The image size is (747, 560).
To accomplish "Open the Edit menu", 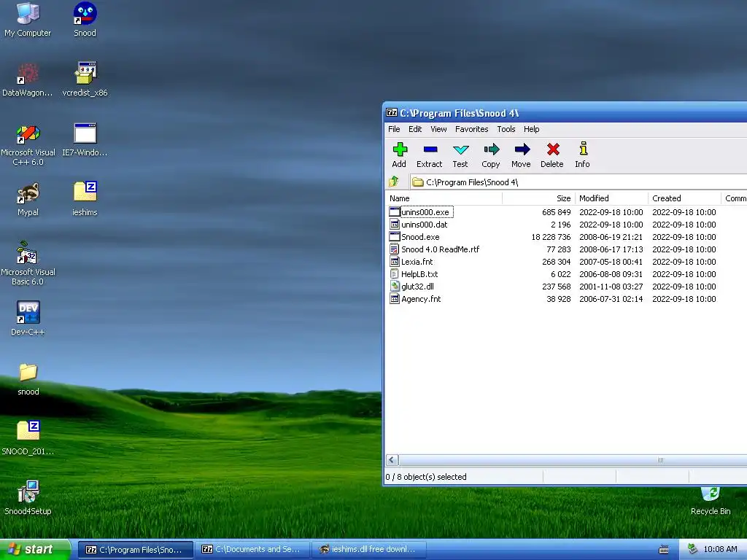I will click(415, 129).
